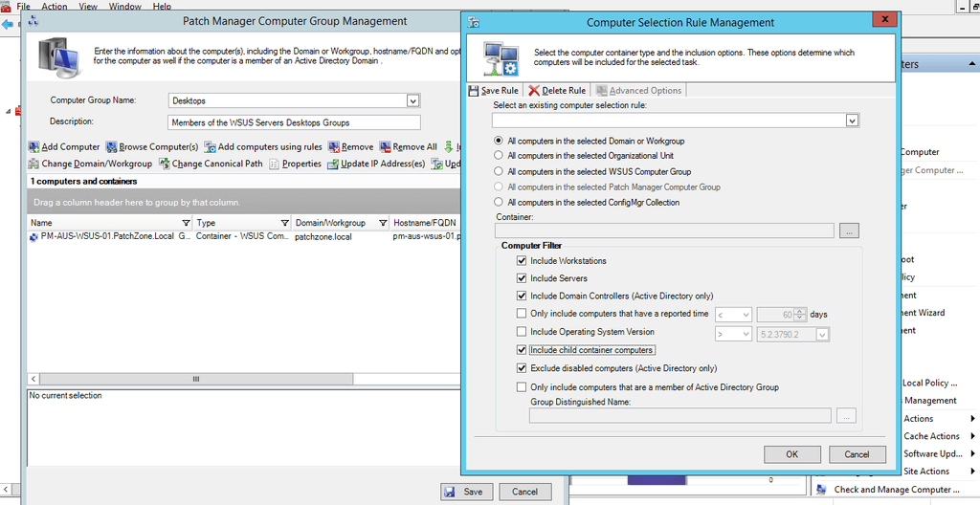Click scroll left arrow in computers list

[33, 379]
